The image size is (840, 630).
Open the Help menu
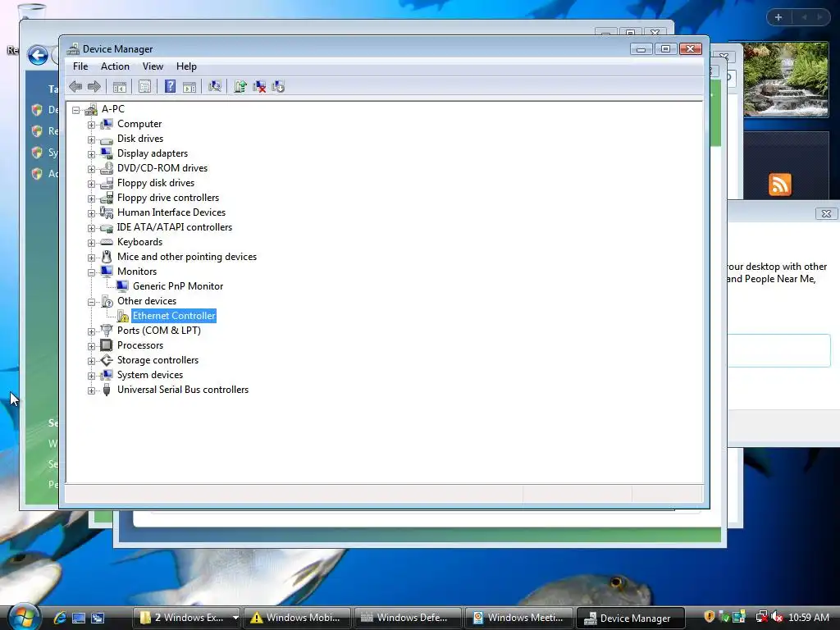click(186, 66)
